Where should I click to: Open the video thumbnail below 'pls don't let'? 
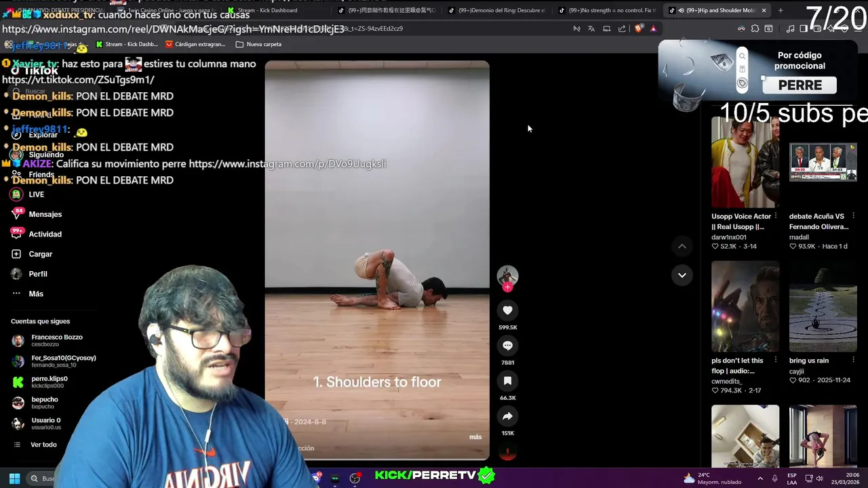point(745,436)
